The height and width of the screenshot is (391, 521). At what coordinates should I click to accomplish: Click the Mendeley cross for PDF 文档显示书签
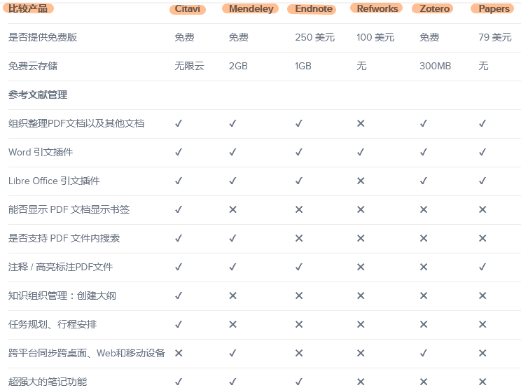(233, 210)
